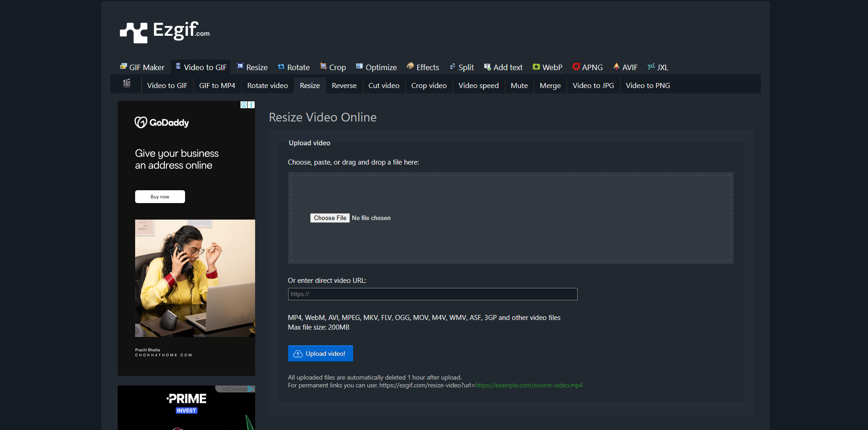Click the Ezgif.com logo
This screenshot has width=868, height=430.
(x=164, y=31)
